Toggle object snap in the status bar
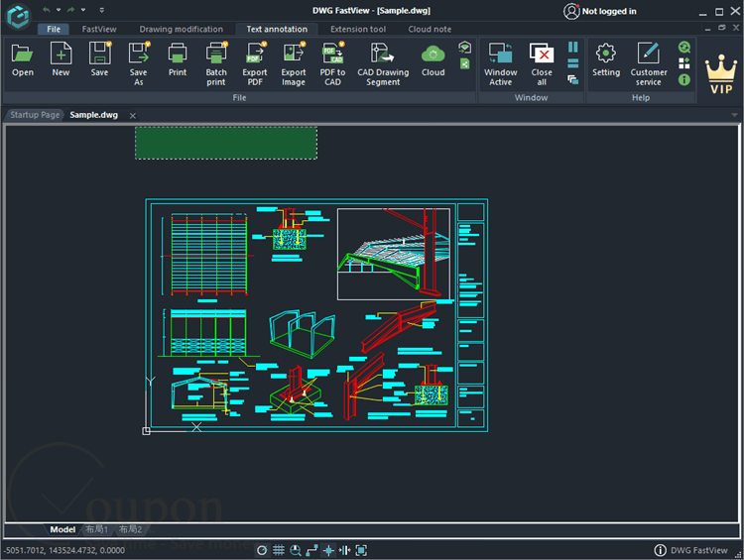Image resolution: width=744 pixels, height=560 pixels. point(328,550)
